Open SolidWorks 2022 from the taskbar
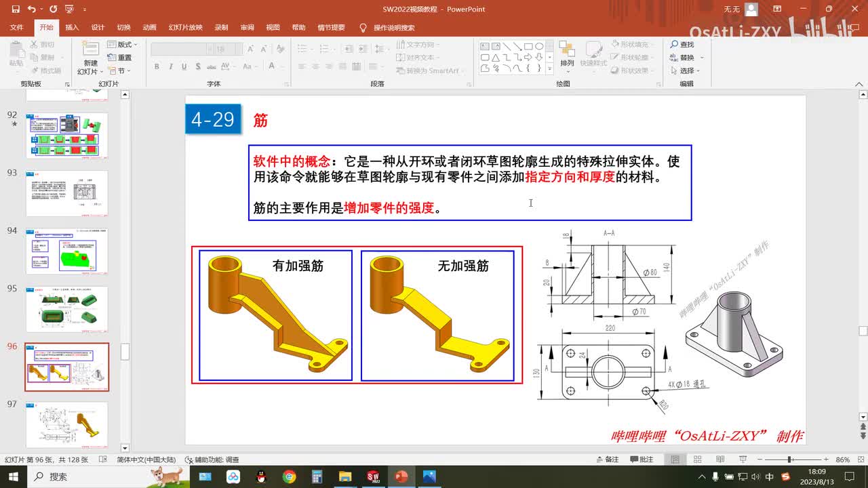 coord(372,476)
